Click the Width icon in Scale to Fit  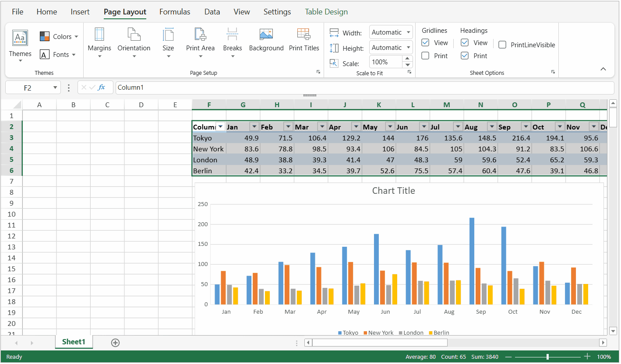pos(334,33)
